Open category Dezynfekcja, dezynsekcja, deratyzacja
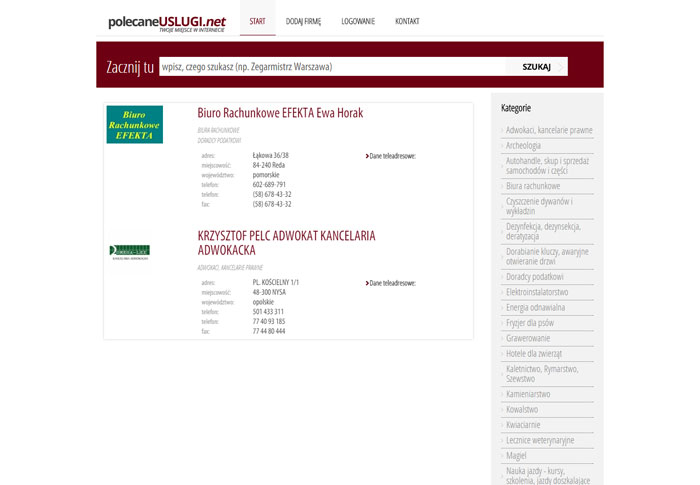 click(x=543, y=231)
